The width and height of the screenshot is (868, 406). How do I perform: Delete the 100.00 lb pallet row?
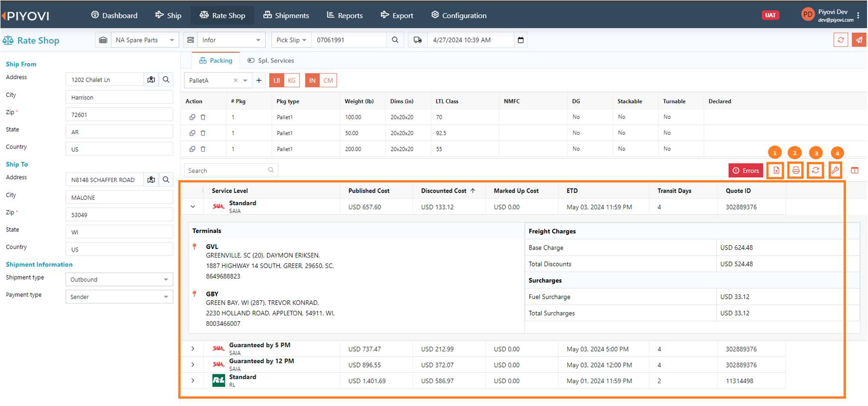203,117
